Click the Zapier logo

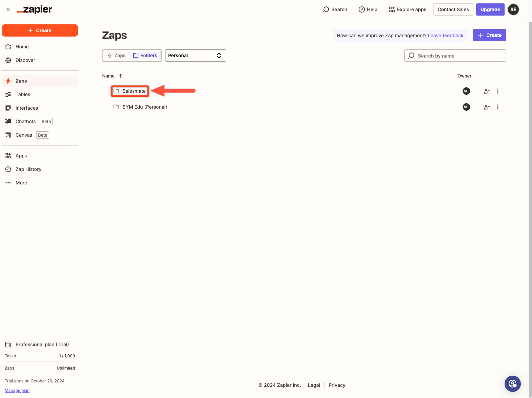click(x=35, y=9)
